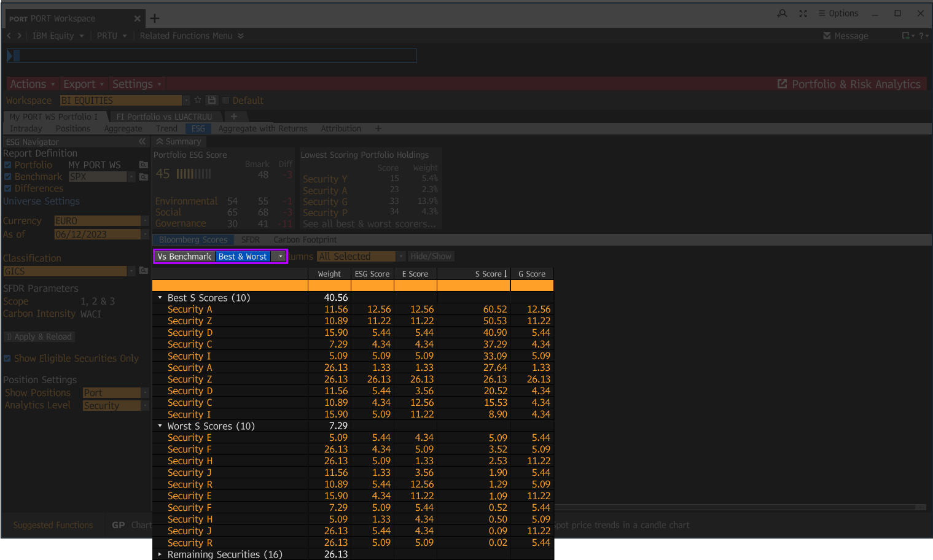933x560 pixels.
Task: Click the pop-out window icon near help
Action: pyautogui.click(x=907, y=36)
